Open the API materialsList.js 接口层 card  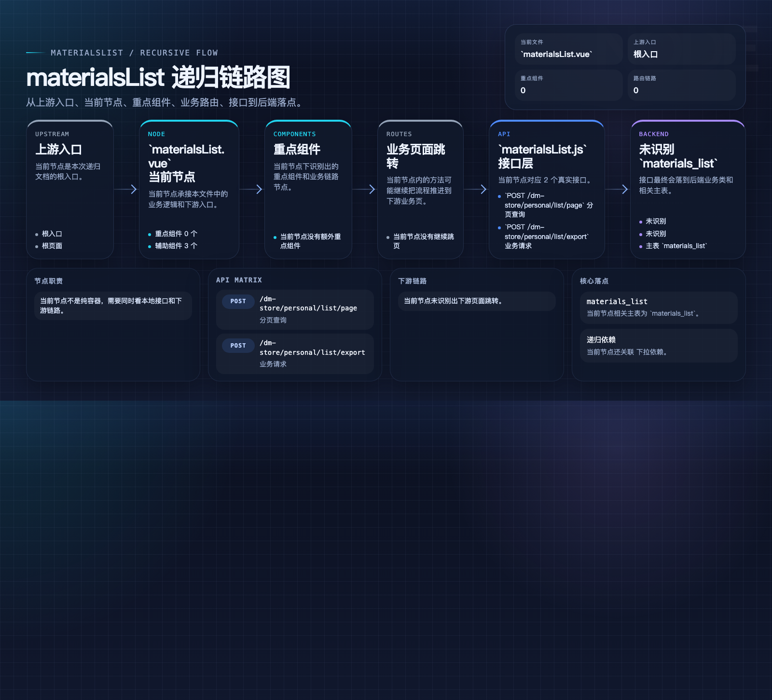pos(547,189)
